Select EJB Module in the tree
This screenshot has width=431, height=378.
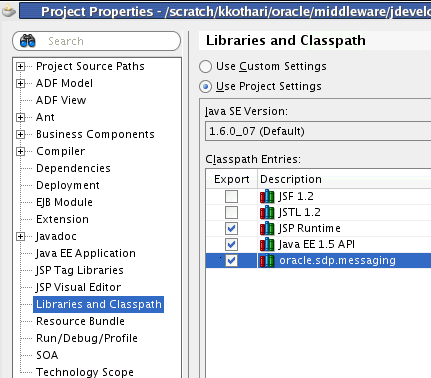click(64, 202)
